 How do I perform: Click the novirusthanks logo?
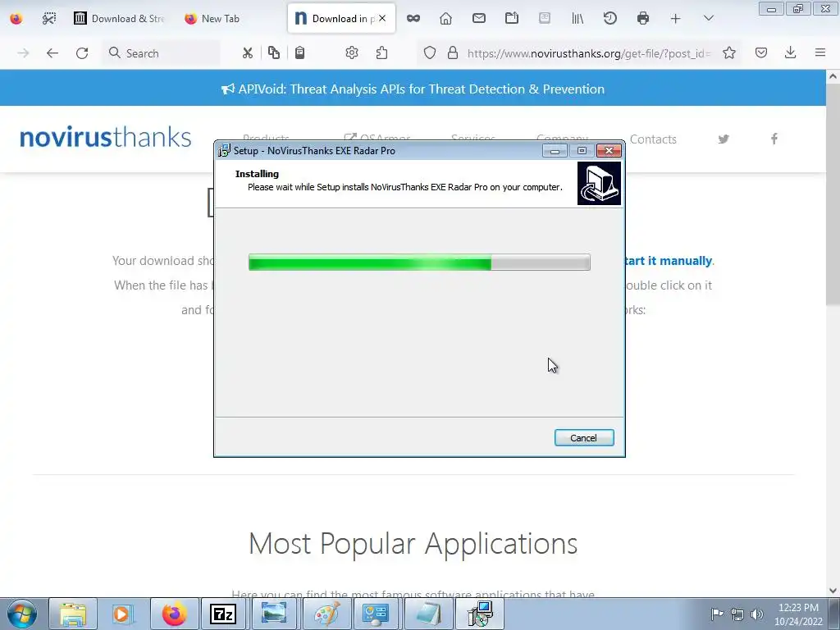tap(105, 138)
